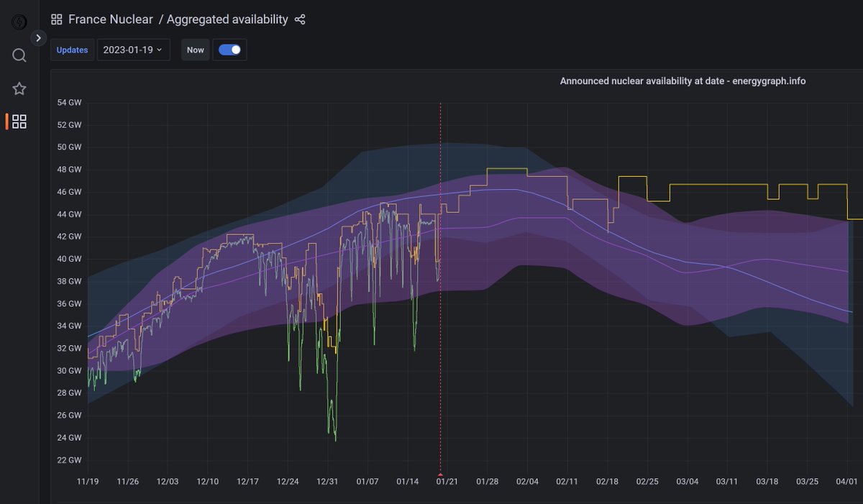Click the 48 GW y-axis label

tap(70, 170)
